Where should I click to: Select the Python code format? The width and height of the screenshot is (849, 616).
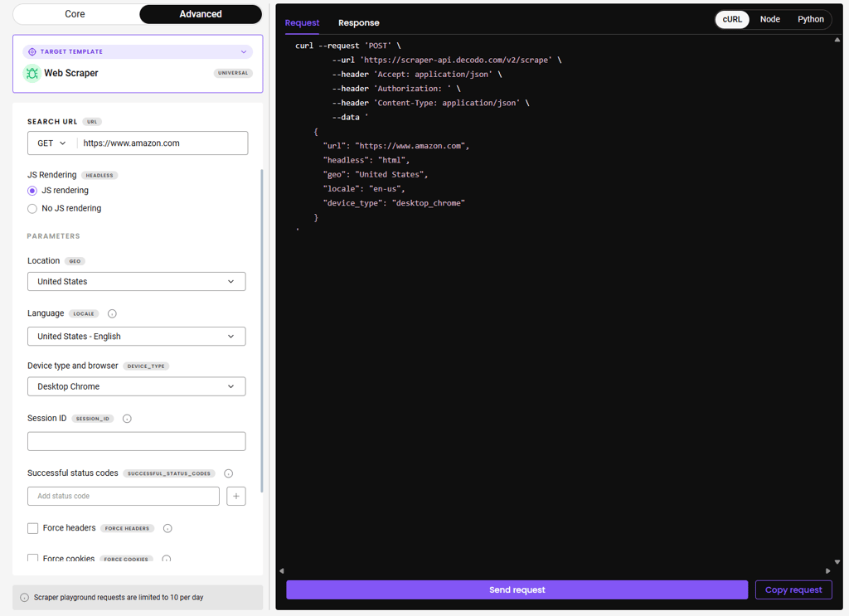coord(810,20)
